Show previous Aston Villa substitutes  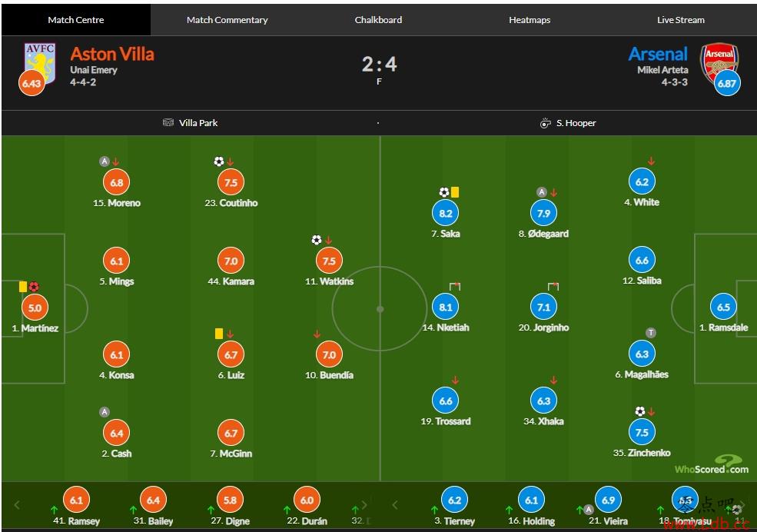click(18, 505)
